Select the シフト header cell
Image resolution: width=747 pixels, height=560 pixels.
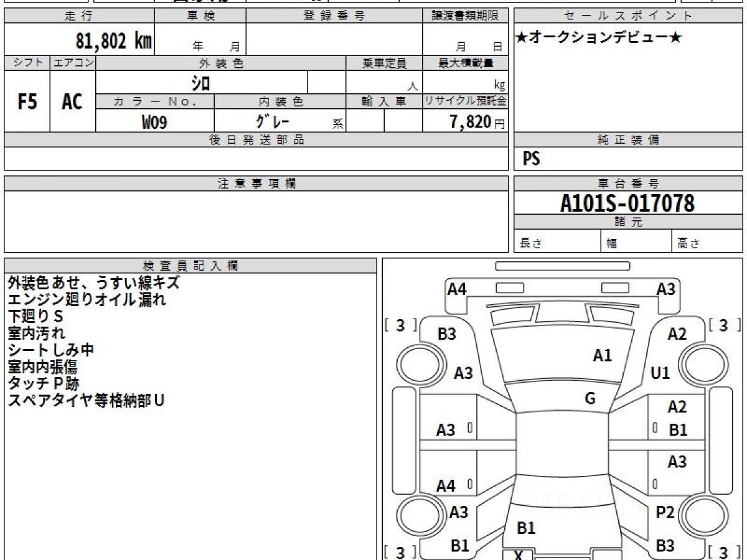pos(27,63)
